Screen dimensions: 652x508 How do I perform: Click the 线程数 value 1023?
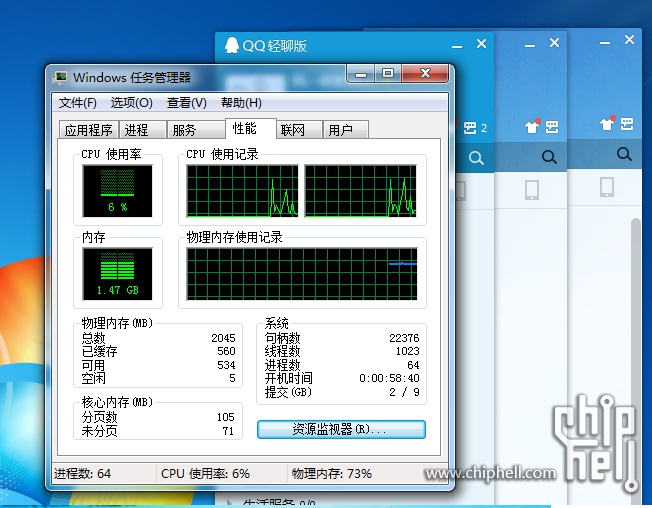tap(408, 352)
